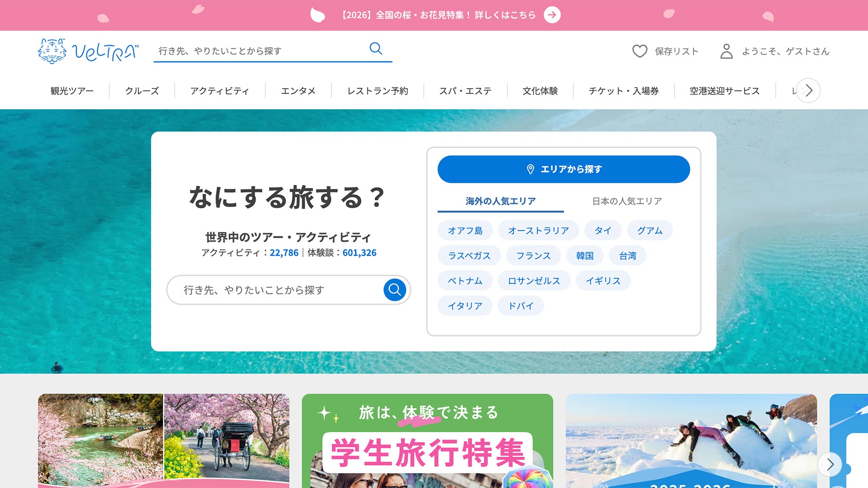The width and height of the screenshot is (868, 488).
Task: Switch to 日本の人気エリア tab
Action: tap(627, 201)
